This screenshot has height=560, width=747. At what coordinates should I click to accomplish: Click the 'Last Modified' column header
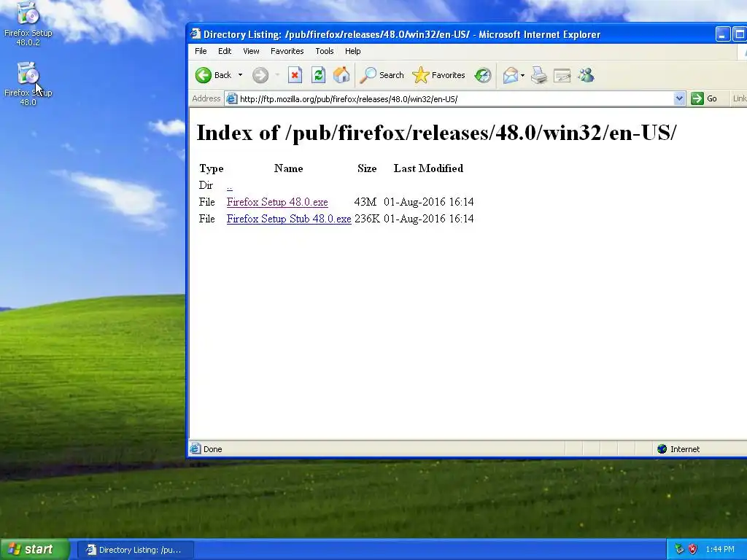pos(428,168)
